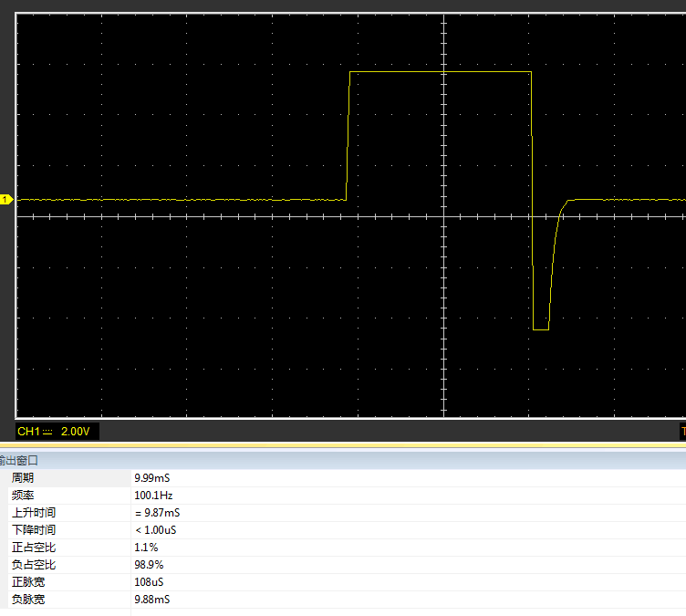The width and height of the screenshot is (686, 616).
Task: Select the 输出窗口 panel title
Action: (x=19, y=460)
